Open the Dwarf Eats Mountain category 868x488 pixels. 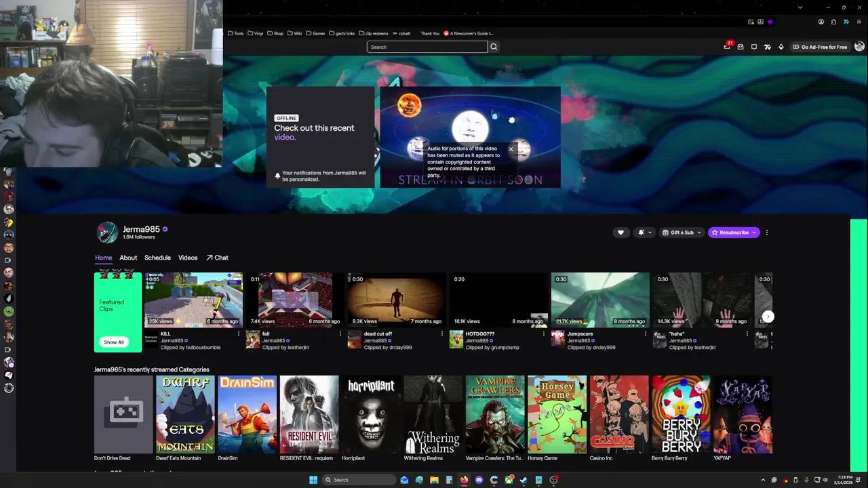point(185,414)
